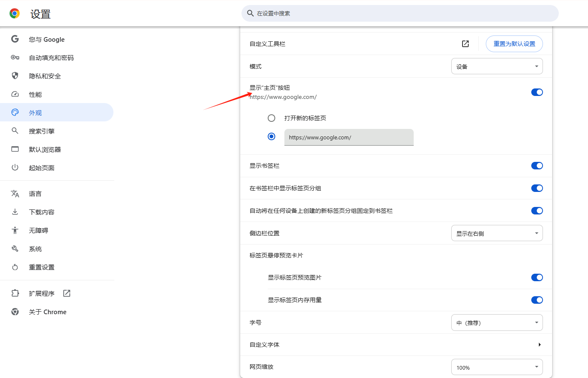The width and height of the screenshot is (588, 378).
Task: Click the 标签页悬停预览卡片 label
Action: (x=276, y=255)
